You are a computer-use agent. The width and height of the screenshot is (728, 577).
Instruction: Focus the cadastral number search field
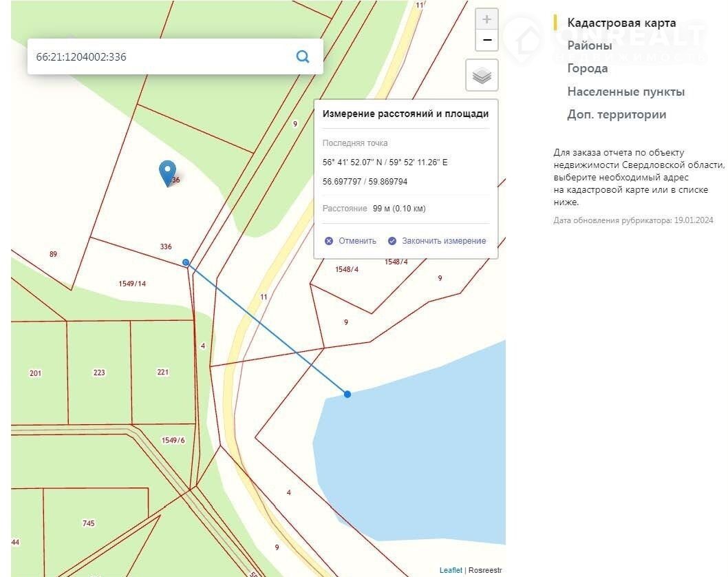click(158, 56)
